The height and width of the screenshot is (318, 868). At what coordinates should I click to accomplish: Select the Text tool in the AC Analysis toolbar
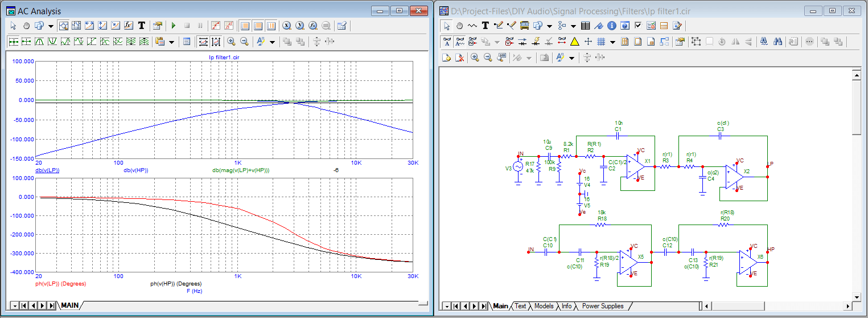point(142,26)
